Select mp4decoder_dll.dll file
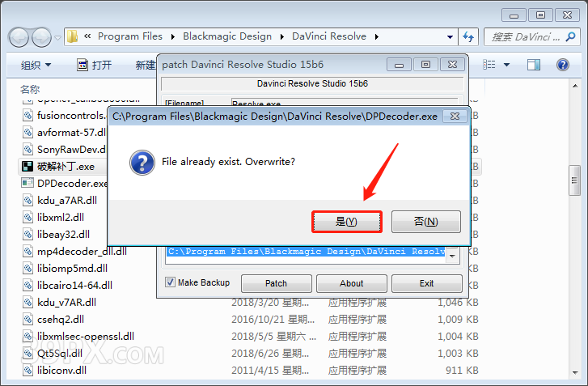Viewport: 588px width, 386px height. 82,251
